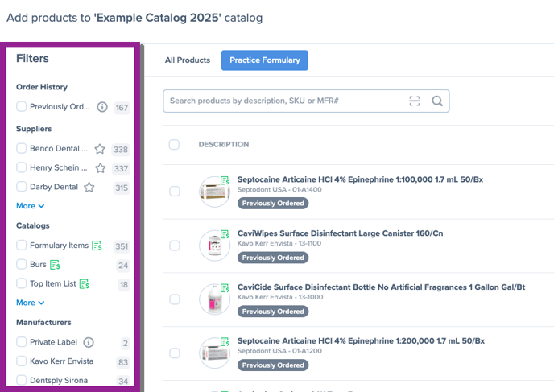The width and height of the screenshot is (554, 392).
Task: Check Formulary Items catalog filter
Action: [x=22, y=245]
